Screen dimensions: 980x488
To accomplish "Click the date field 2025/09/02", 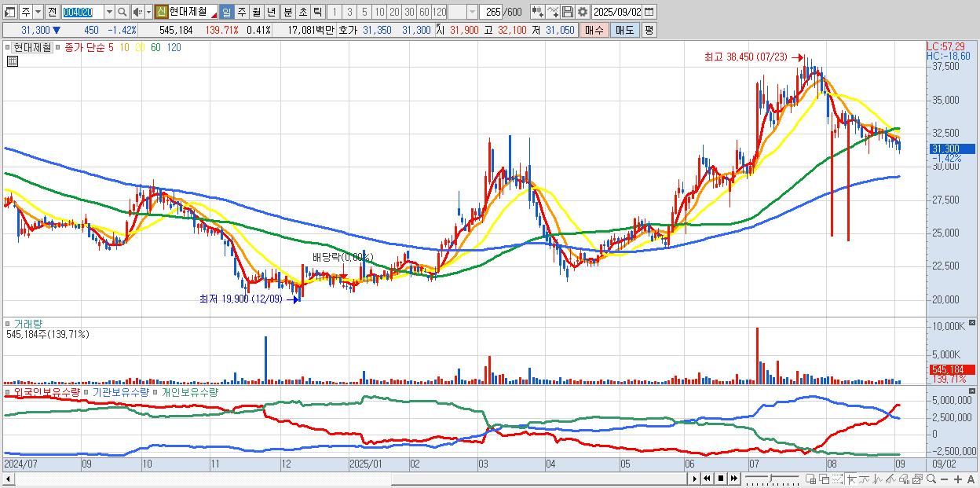I will tap(616, 12).
